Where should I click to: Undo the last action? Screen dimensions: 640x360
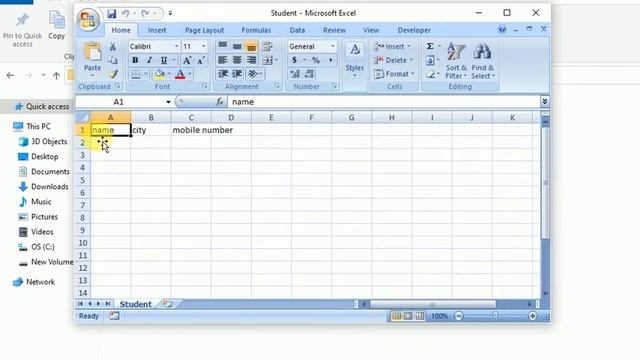pos(125,13)
